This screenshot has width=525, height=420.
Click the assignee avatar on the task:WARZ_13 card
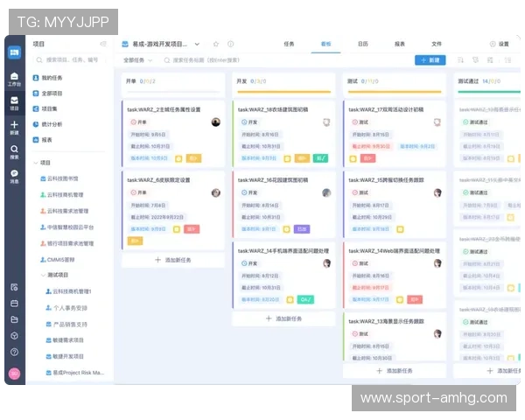tap(437, 334)
